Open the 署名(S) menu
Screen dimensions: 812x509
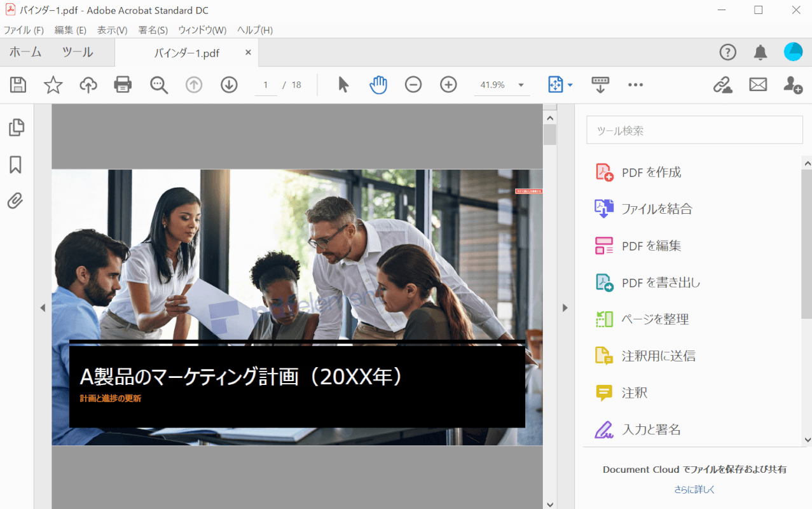tap(153, 30)
